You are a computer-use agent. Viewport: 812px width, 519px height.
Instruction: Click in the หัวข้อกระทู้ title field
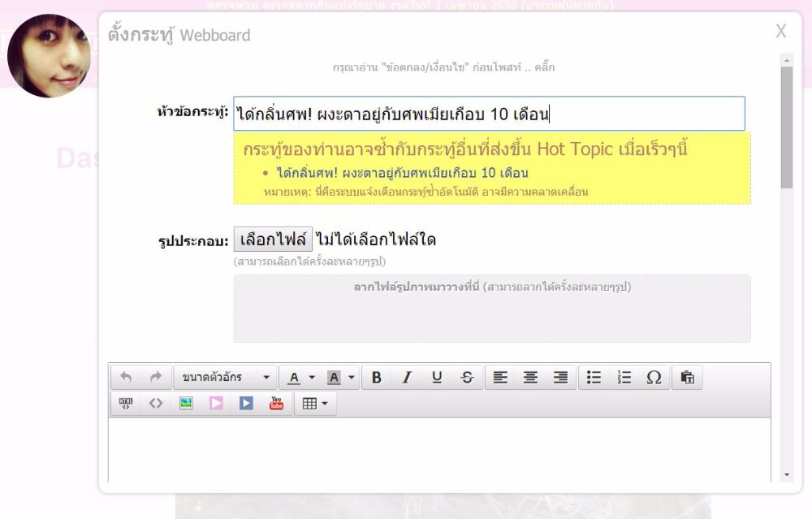[489, 114]
